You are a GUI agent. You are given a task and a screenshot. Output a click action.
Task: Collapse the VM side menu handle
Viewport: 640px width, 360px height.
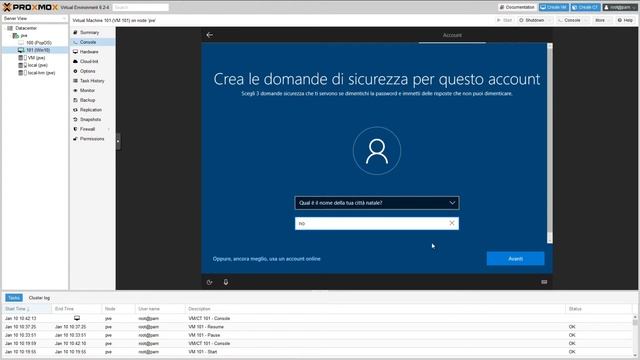tap(118, 141)
